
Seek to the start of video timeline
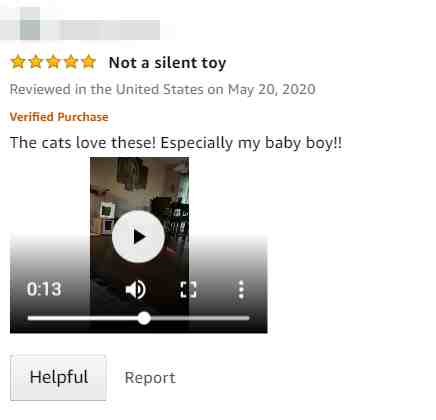point(29,318)
